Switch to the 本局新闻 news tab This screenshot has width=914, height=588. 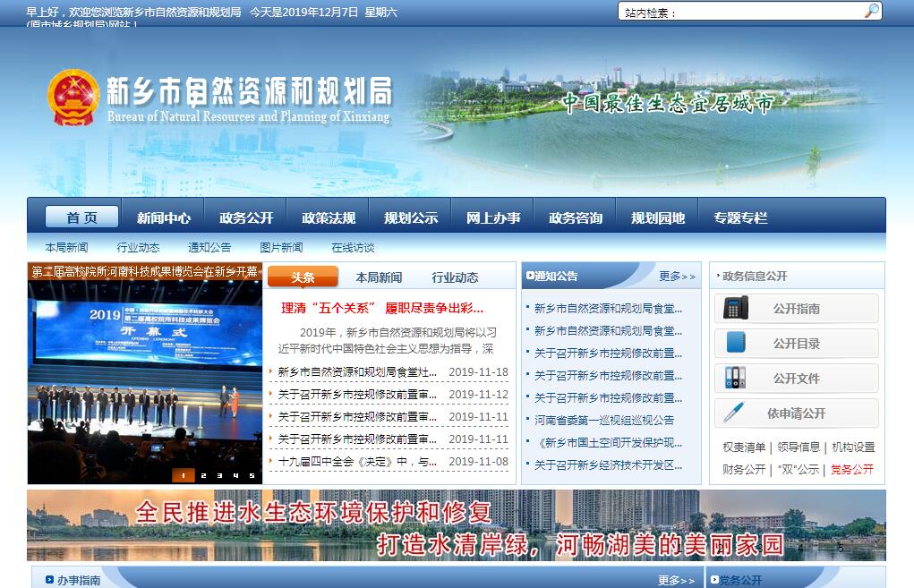coord(379,277)
